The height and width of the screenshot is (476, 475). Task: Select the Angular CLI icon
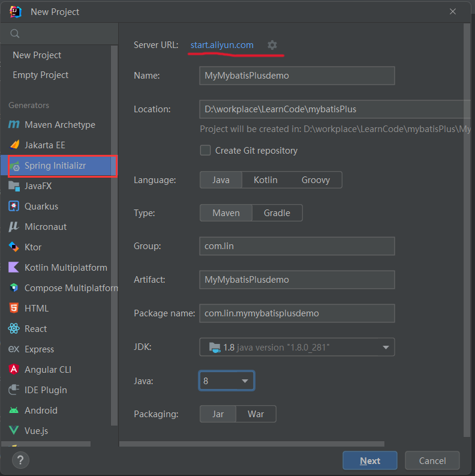click(14, 369)
